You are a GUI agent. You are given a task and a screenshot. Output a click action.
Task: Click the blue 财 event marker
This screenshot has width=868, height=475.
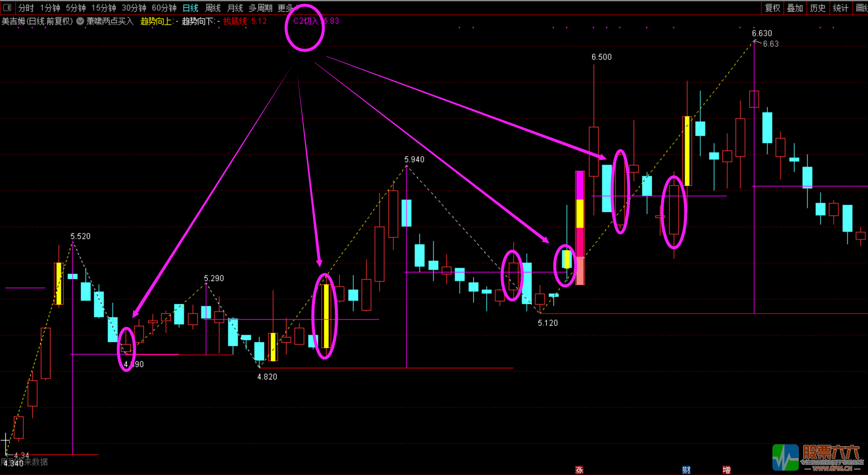686,470
